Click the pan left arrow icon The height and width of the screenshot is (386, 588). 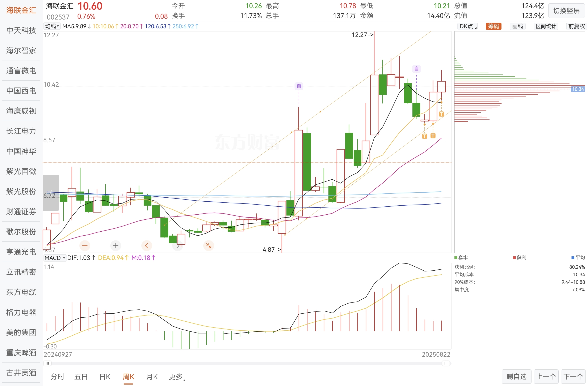pyautogui.click(x=147, y=246)
